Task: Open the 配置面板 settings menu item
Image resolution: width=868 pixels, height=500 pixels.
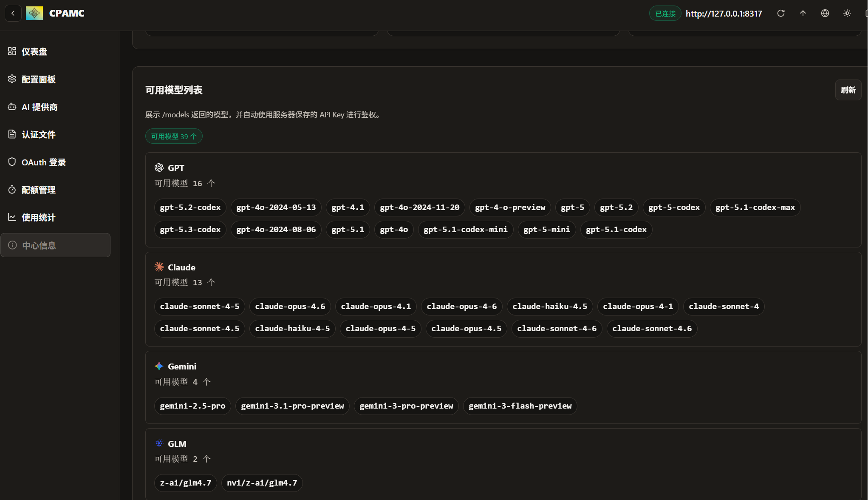Action: pos(38,79)
